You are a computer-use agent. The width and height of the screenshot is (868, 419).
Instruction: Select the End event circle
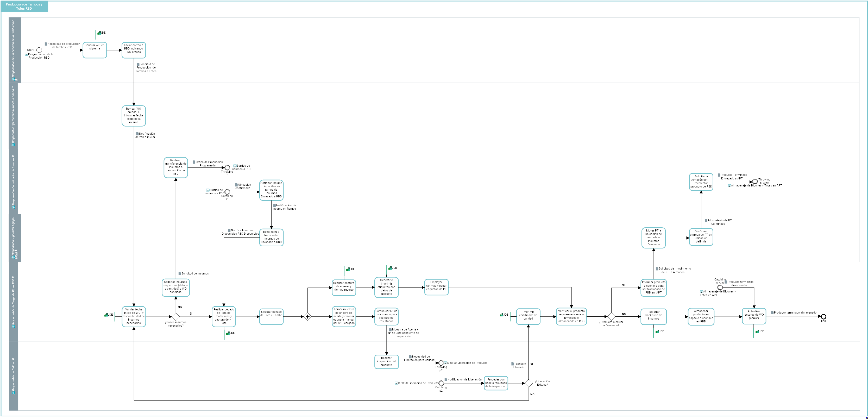823,316
